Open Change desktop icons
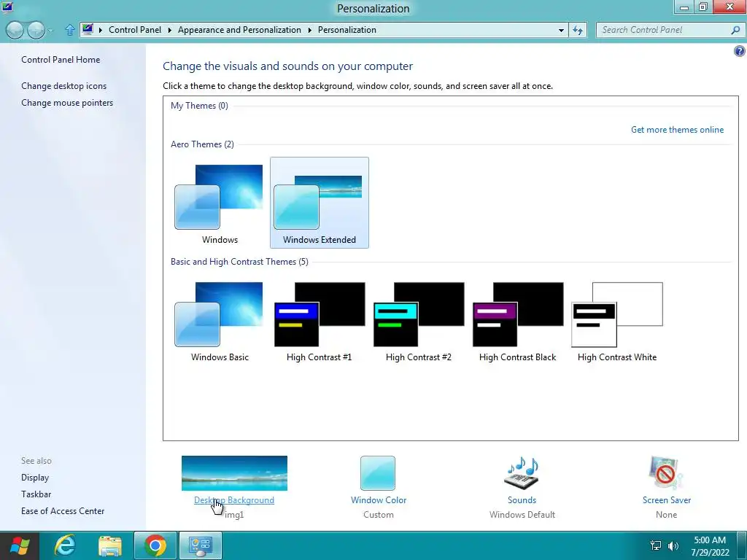The height and width of the screenshot is (560, 747). pyautogui.click(x=64, y=86)
